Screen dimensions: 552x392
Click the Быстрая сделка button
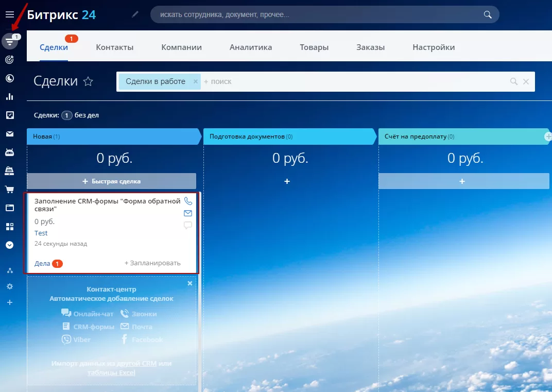(x=112, y=181)
